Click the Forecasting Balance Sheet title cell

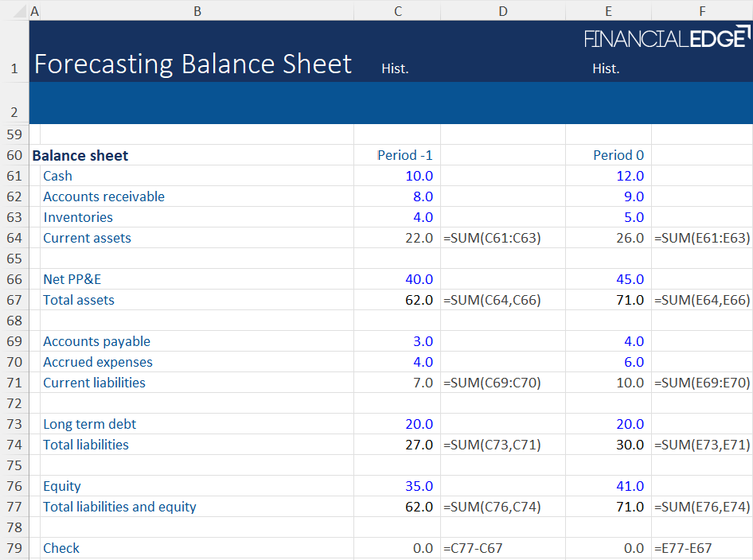pyautogui.click(x=193, y=64)
